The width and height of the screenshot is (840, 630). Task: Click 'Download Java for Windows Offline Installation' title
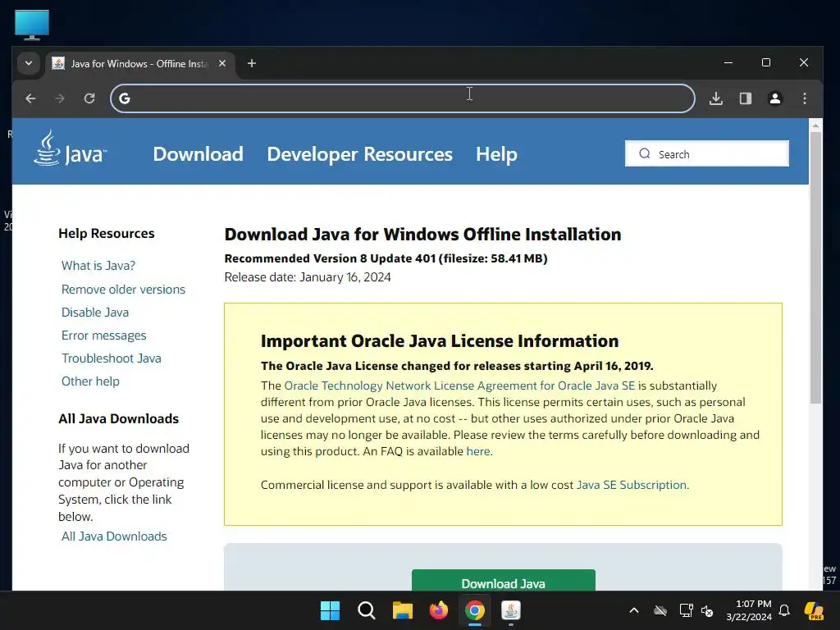pos(422,235)
